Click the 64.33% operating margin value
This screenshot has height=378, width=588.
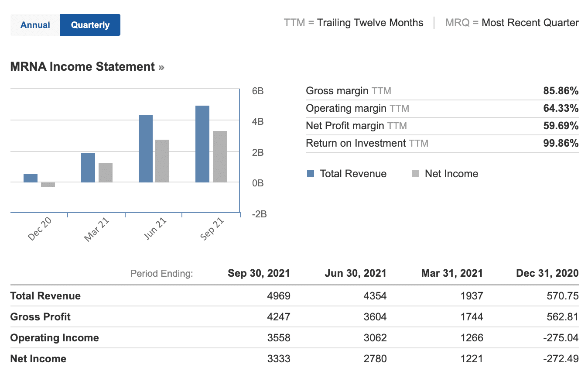pyautogui.click(x=561, y=108)
